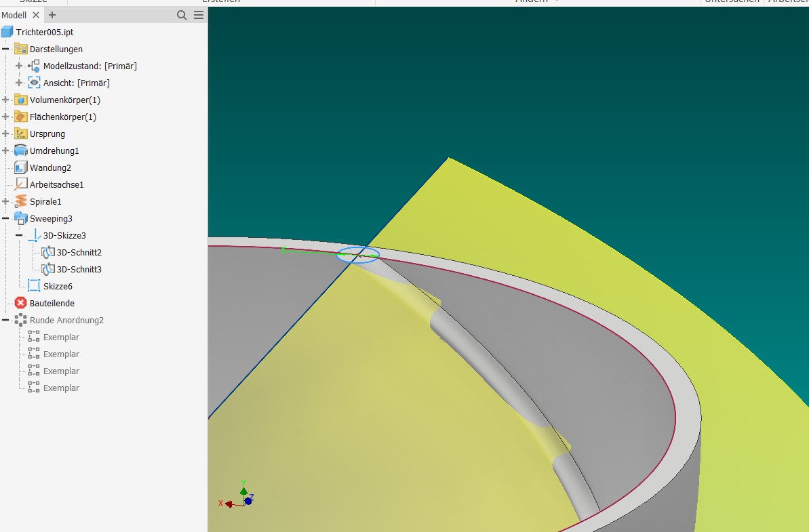Screen dimensions: 809x532
Task: Select the last Exemplar in the tree
Action: point(62,388)
